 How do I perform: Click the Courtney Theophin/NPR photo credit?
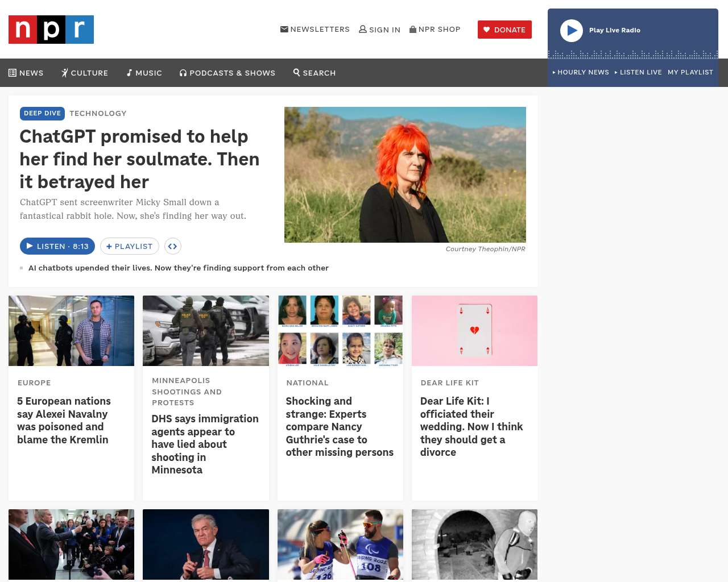coord(485,249)
